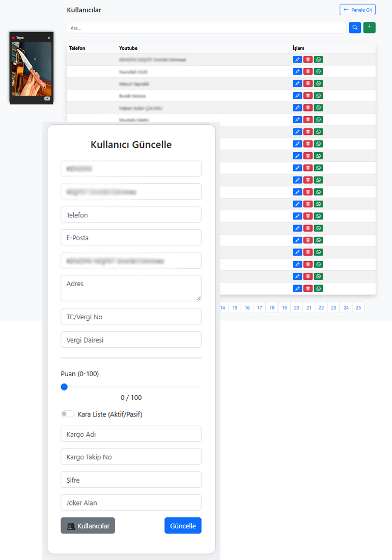The width and height of the screenshot is (392, 560).
Task: Click the Güncelle button
Action: [x=183, y=526]
